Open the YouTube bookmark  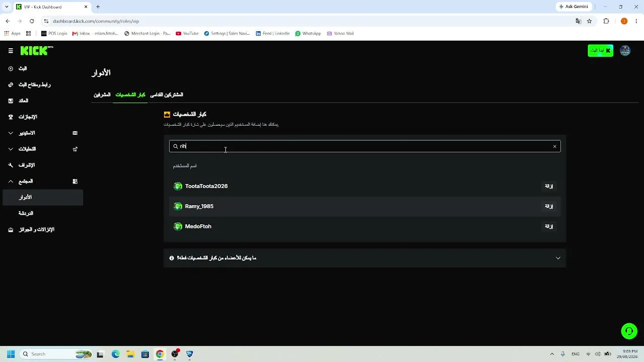tap(187, 34)
